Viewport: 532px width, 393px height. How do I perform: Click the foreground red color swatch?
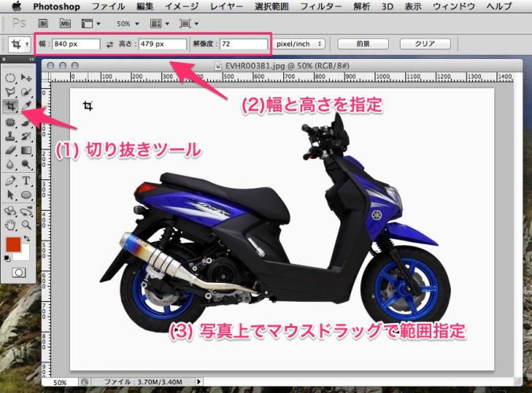pyautogui.click(x=12, y=243)
